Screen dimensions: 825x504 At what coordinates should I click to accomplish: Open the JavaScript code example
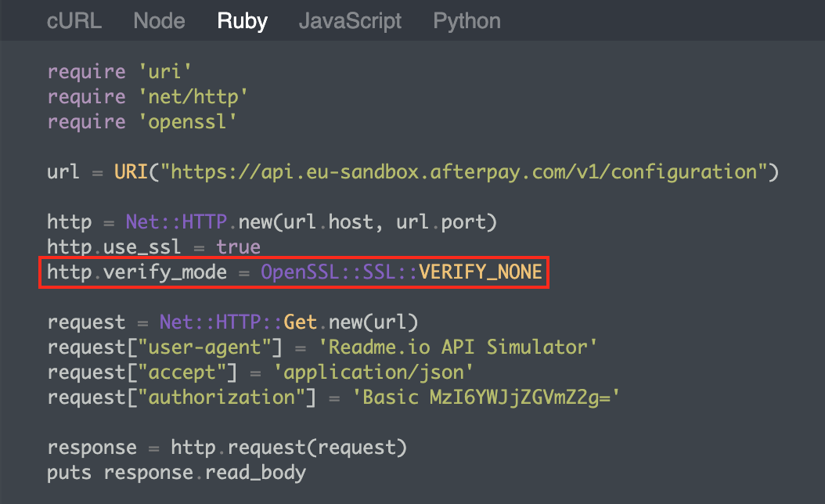[x=350, y=21]
